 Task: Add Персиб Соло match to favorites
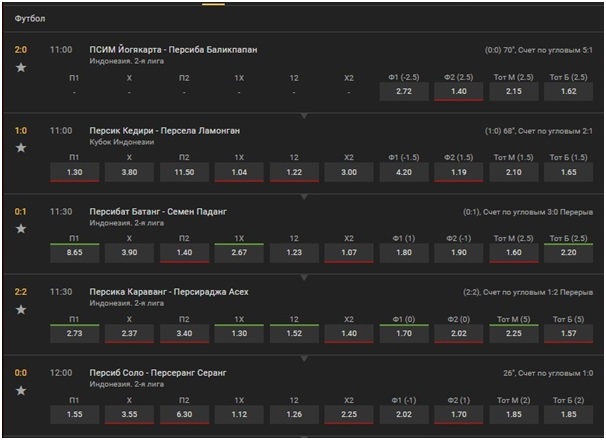pos(21,391)
